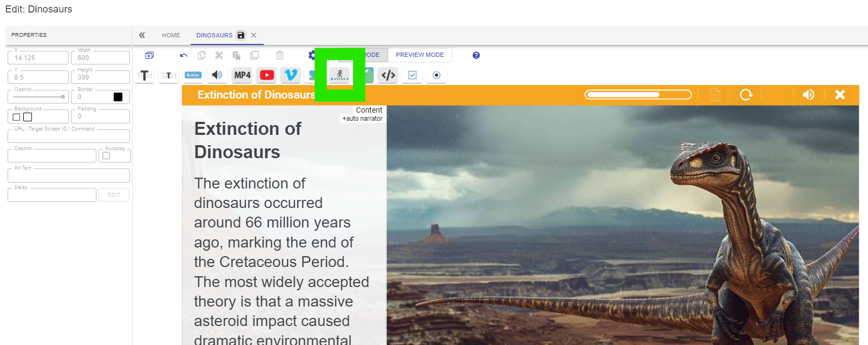This screenshot has height=345, width=868.
Task: Open the help question mark
Action: [476, 55]
